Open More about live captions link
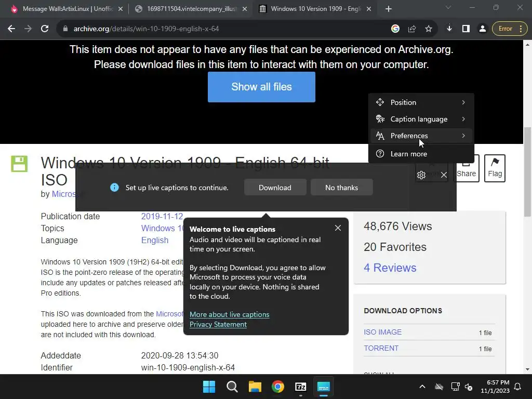Image resolution: width=532 pixels, height=399 pixels. (229, 314)
